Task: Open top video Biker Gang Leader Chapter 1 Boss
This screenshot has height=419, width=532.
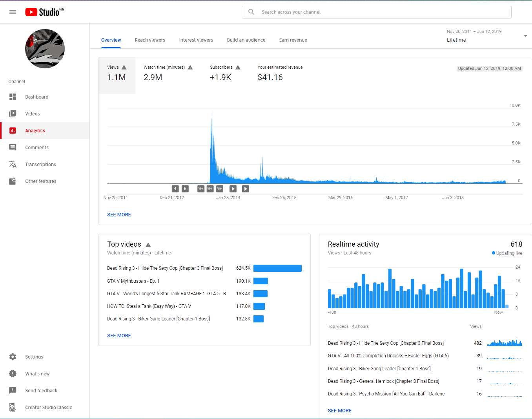Action: tap(159, 319)
